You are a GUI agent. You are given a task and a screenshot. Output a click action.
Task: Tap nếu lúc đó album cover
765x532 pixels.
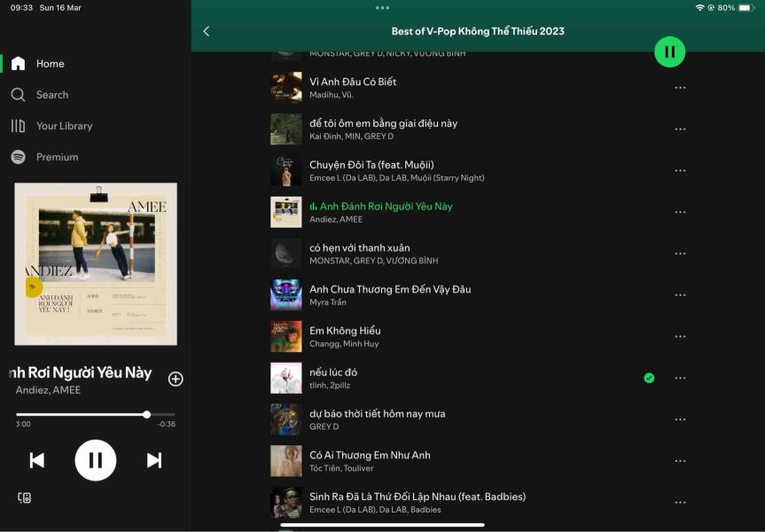[x=286, y=379]
